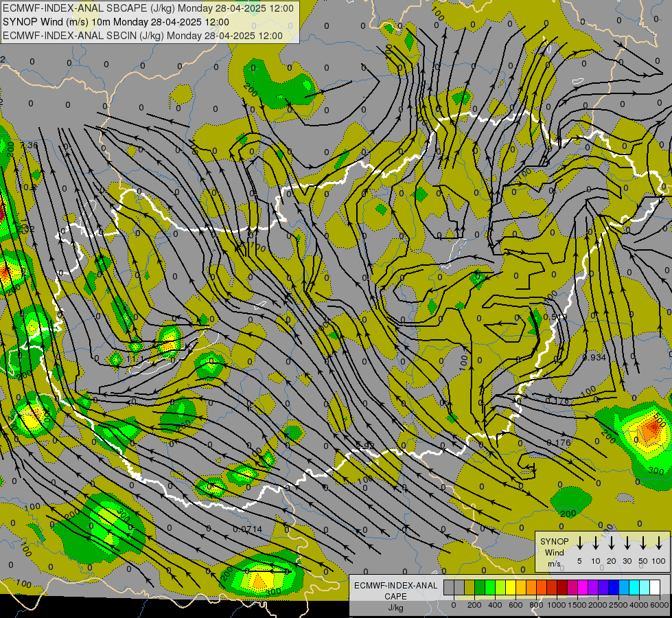
Task: Select the SBCAPE title line
Action: tap(148, 8)
